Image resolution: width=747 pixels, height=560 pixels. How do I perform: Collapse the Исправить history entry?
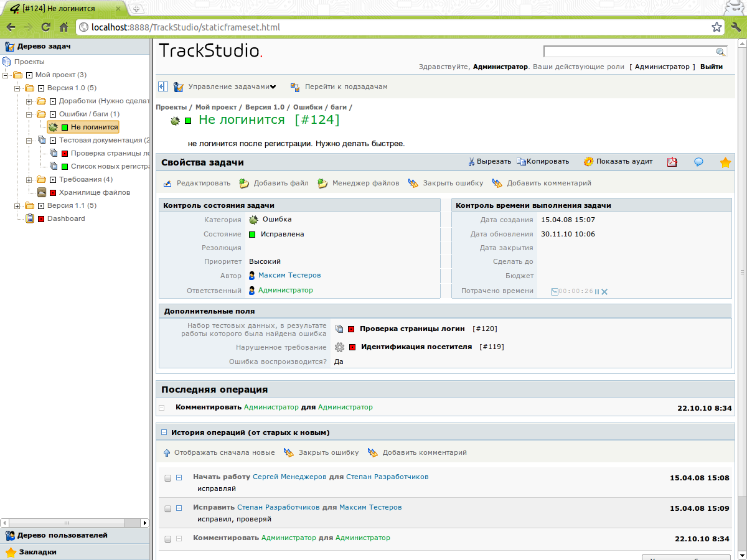click(179, 508)
